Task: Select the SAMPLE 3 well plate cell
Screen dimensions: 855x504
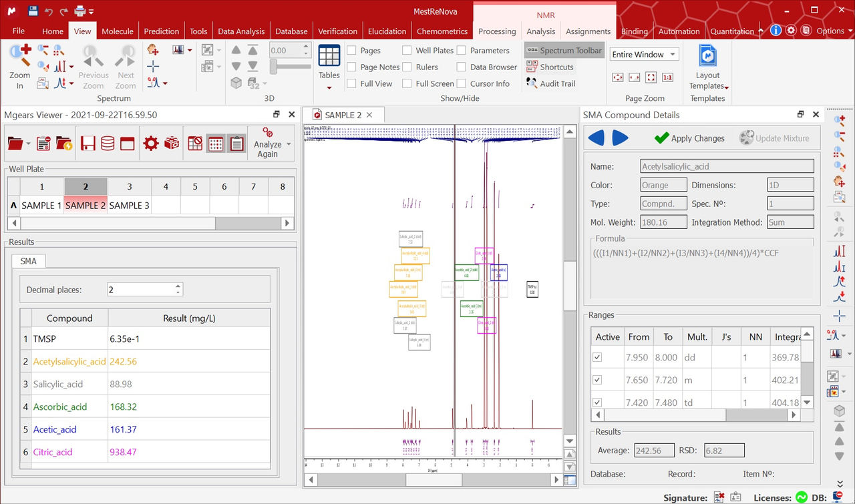Action: pyautogui.click(x=130, y=205)
